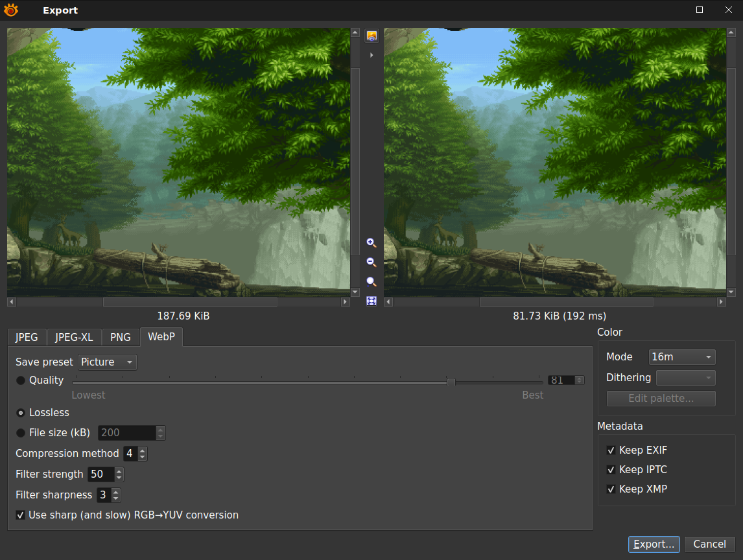
Task: Click the Color section heading
Action: 609,332
